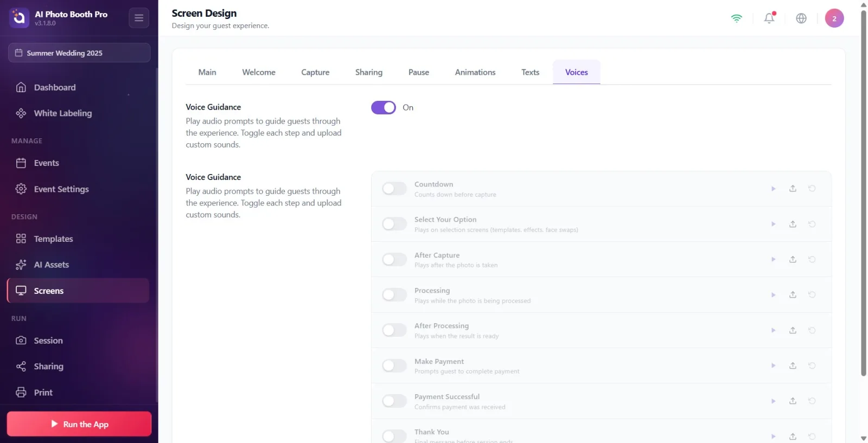Click the scrollbar down arrow
868x443 pixels.
pos(864,438)
